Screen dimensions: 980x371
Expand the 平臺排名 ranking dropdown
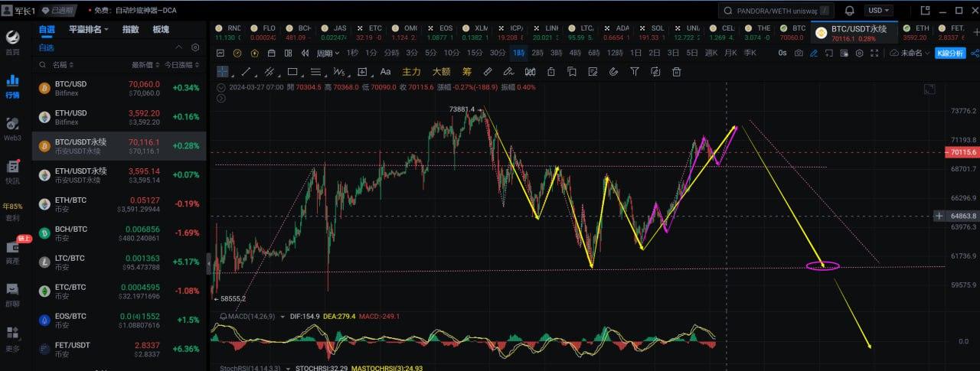(88, 29)
